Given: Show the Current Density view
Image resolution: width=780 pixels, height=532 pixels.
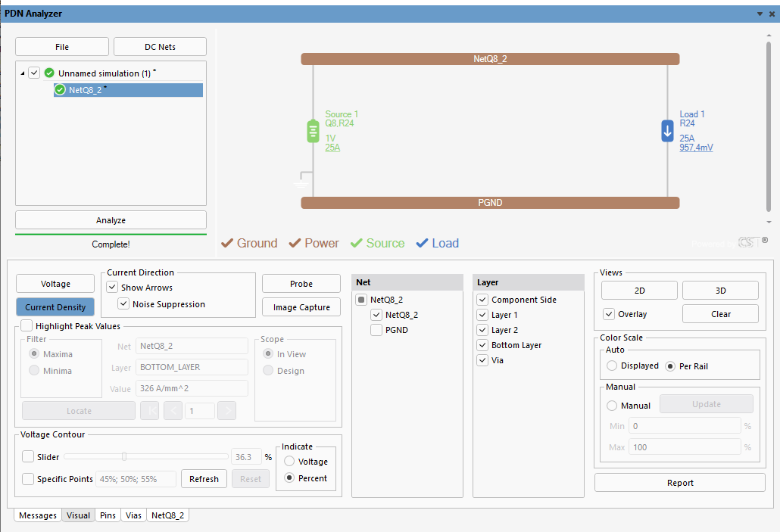Looking at the screenshot, I should pos(55,307).
